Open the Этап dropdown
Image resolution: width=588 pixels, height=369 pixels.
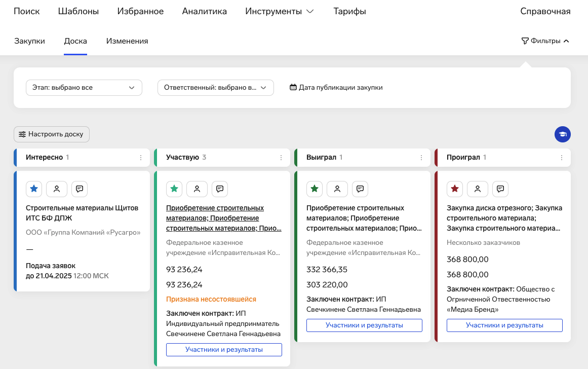(x=84, y=87)
